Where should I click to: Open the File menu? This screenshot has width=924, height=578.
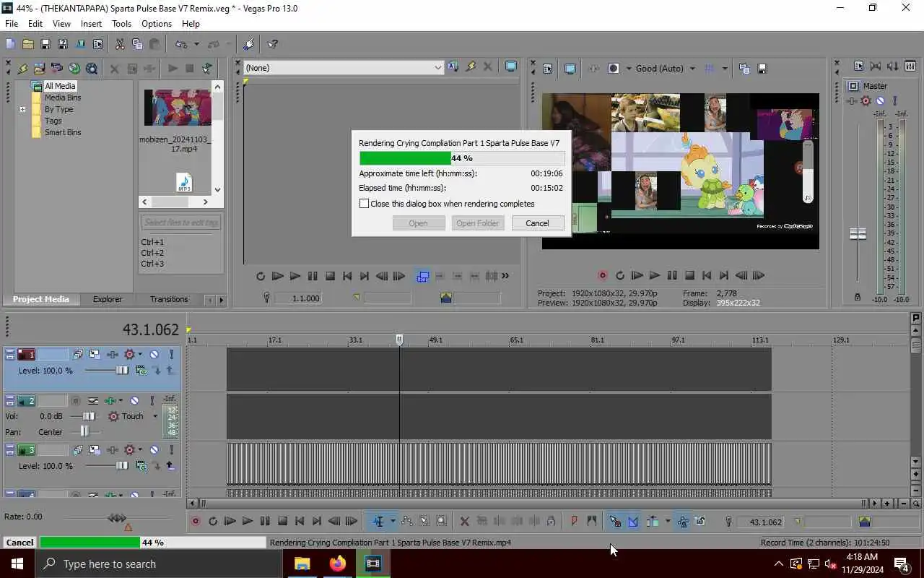tap(12, 24)
